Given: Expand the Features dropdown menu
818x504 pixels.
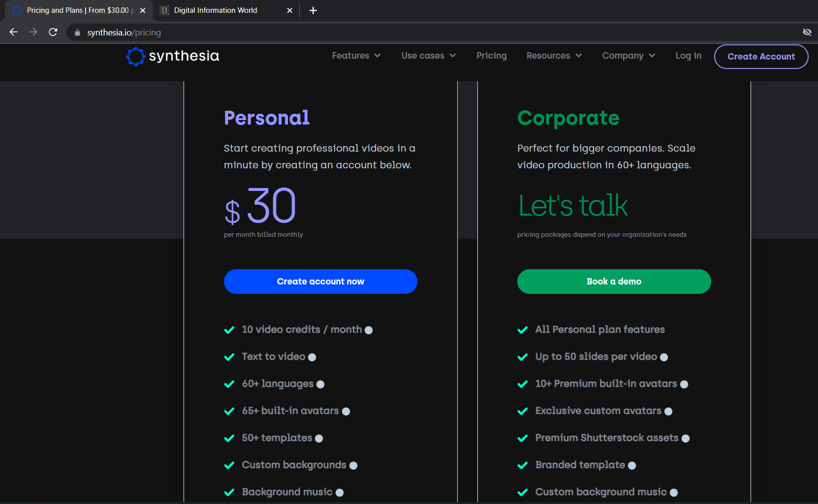Looking at the screenshot, I should (x=356, y=56).
